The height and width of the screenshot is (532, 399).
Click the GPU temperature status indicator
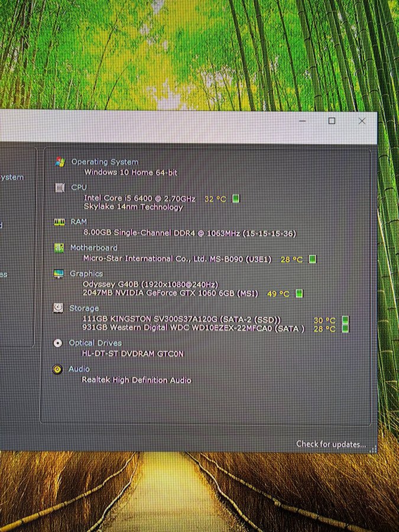click(299, 293)
